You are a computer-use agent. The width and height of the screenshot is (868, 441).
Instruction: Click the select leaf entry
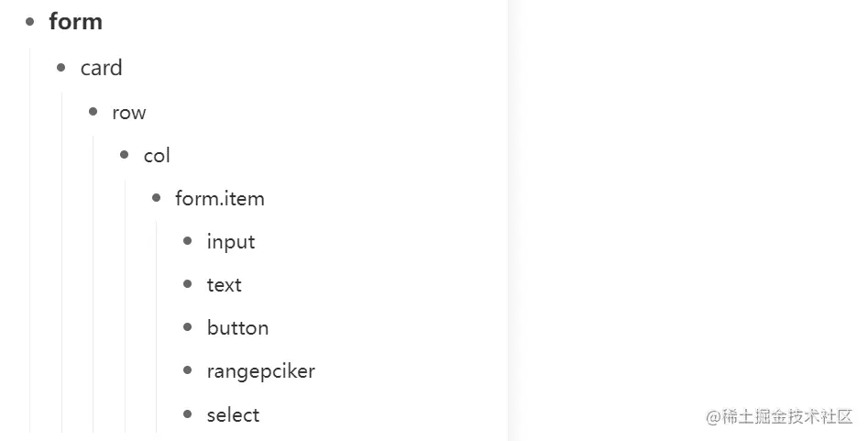click(x=234, y=415)
